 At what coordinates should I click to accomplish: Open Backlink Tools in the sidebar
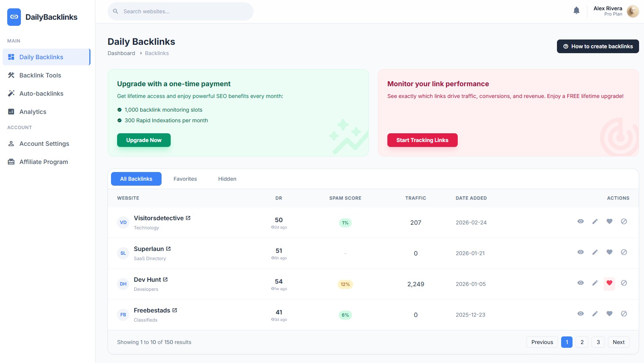40,75
